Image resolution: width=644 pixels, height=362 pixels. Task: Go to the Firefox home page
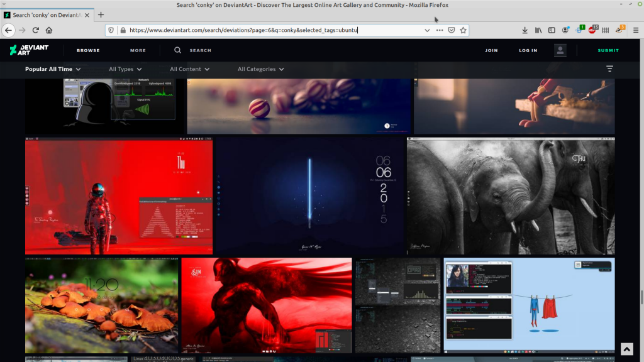(49, 30)
